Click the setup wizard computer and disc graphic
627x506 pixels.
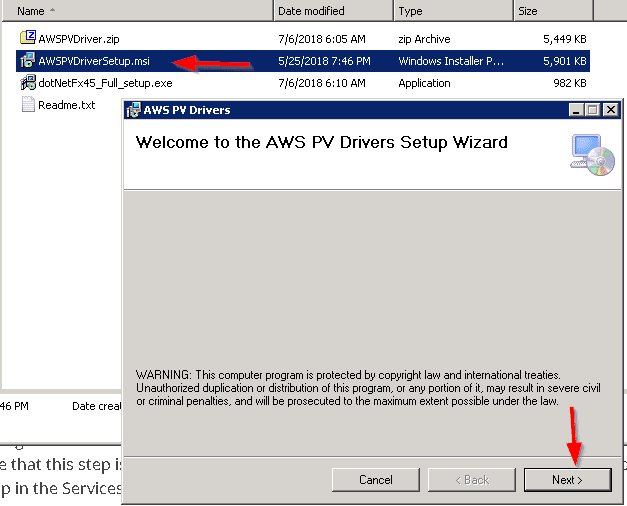tap(593, 155)
